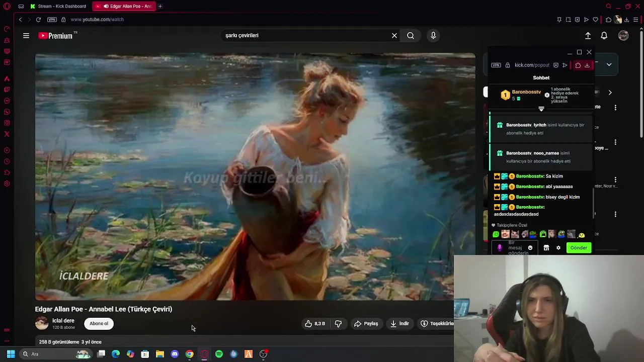Open the ad blocker shield icon
Viewport: 644px width, 362px height.
[x=577, y=20]
